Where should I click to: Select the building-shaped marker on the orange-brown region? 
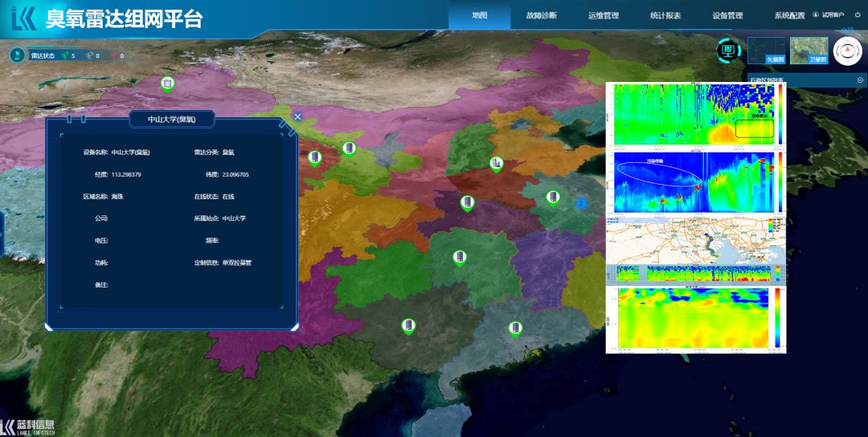tap(497, 164)
